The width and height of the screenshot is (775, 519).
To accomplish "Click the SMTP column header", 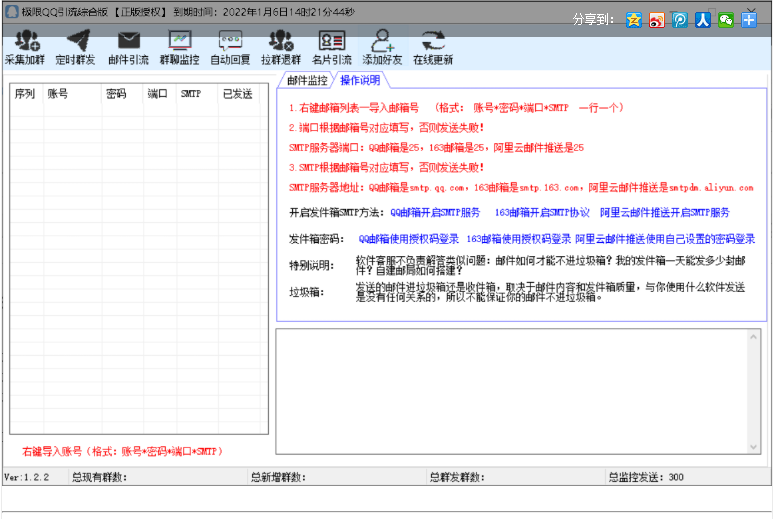I will coord(197,94).
